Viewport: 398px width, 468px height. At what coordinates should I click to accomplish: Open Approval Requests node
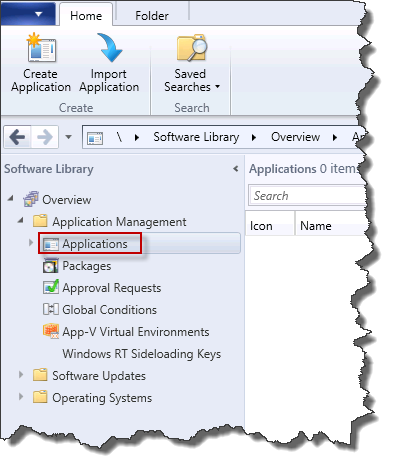click(112, 288)
